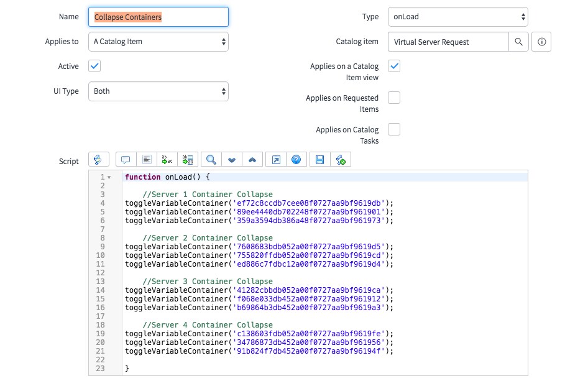Open editor help question mark icon

[296, 159]
